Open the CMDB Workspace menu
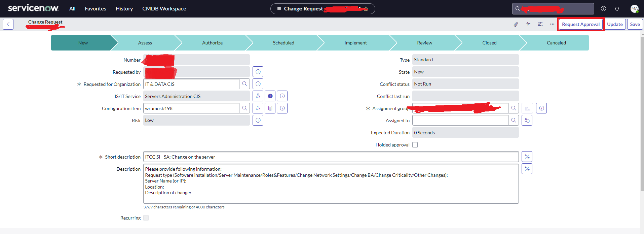The image size is (644, 234). coord(164,9)
